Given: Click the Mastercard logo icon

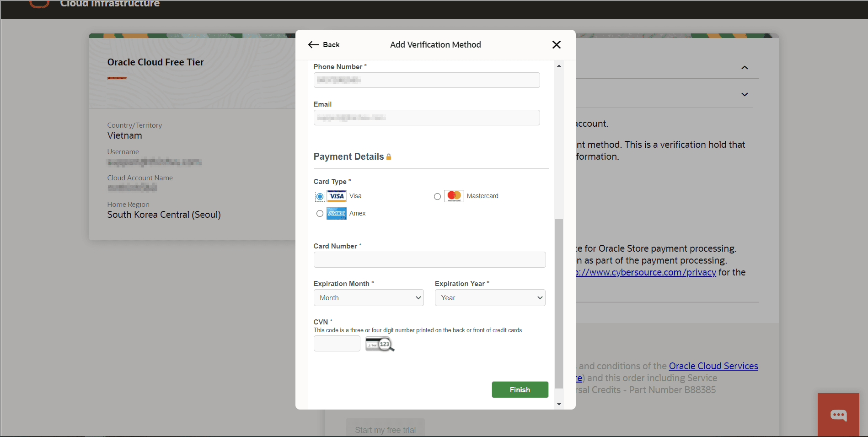Looking at the screenshot, I should click(x=454, y=196).
